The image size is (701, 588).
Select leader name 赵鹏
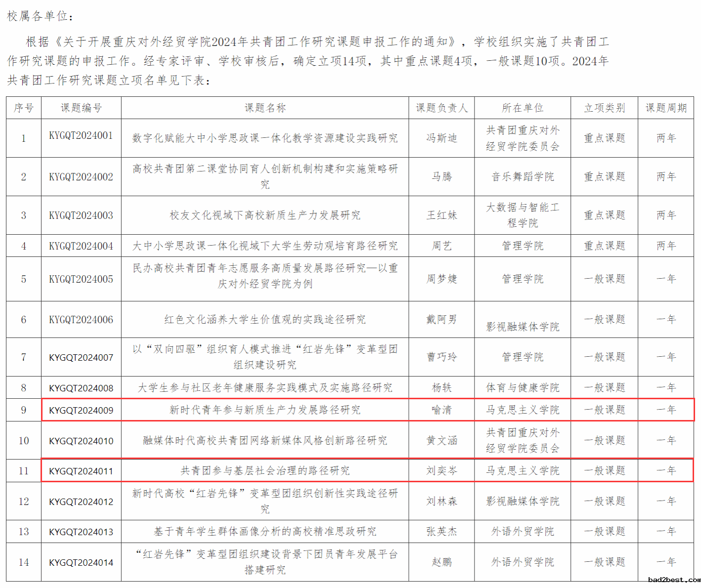pos(441,562)
